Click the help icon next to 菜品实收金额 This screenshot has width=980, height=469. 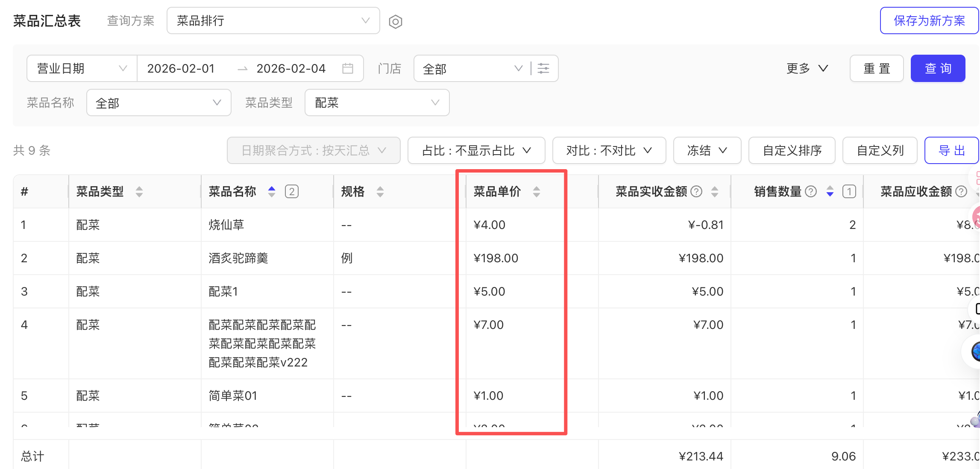696,191
